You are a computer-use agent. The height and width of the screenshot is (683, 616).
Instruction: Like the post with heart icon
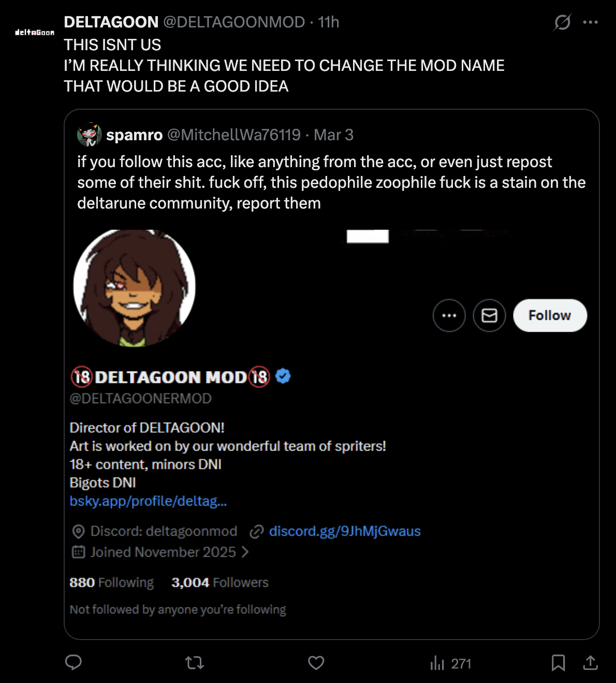(316, 662)
